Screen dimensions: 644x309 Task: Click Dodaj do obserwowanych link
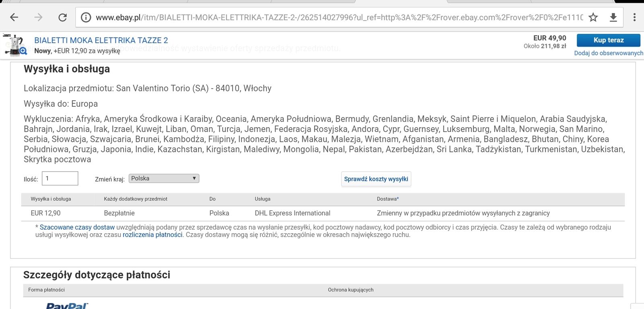pyautogui.click(x=608, y=53)
